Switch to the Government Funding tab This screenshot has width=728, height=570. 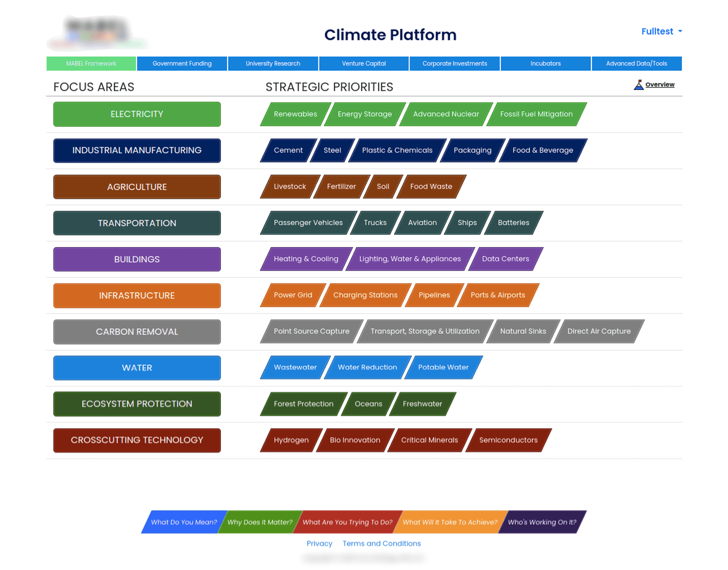click(182, 64)
